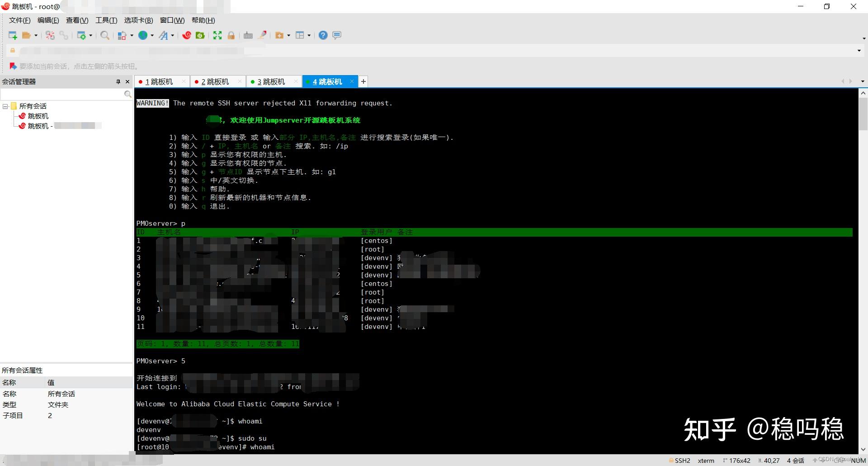Click the address bar dropdown arrow

859,51
